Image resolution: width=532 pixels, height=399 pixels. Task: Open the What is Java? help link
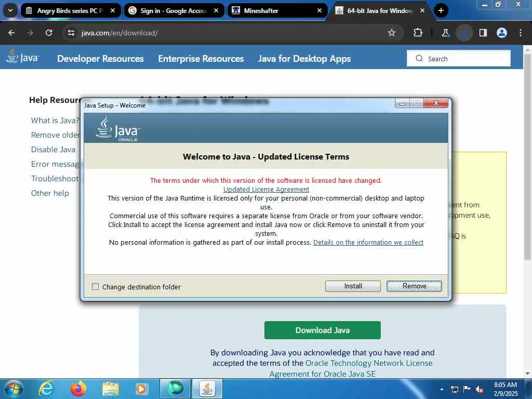click(x=55, y=121)
